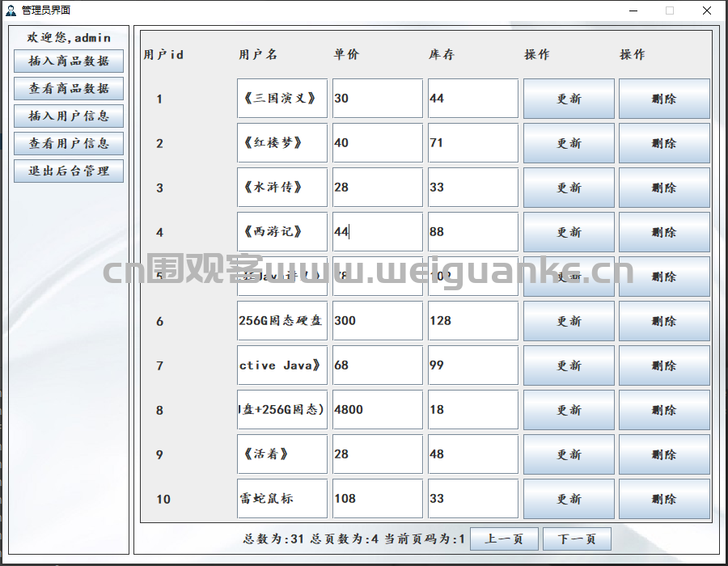Click the 库存 column header
728x566 pixels.
[x=442, y=55]
